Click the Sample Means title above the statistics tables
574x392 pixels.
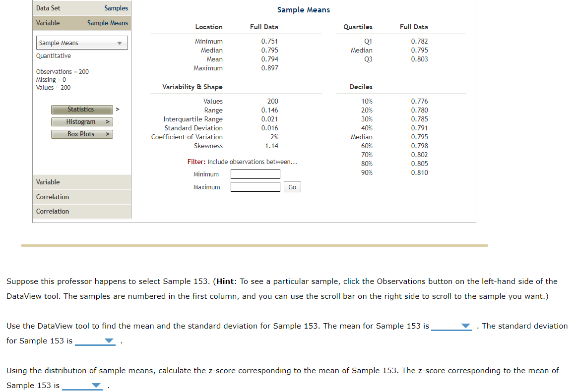[x=303, y=9]
